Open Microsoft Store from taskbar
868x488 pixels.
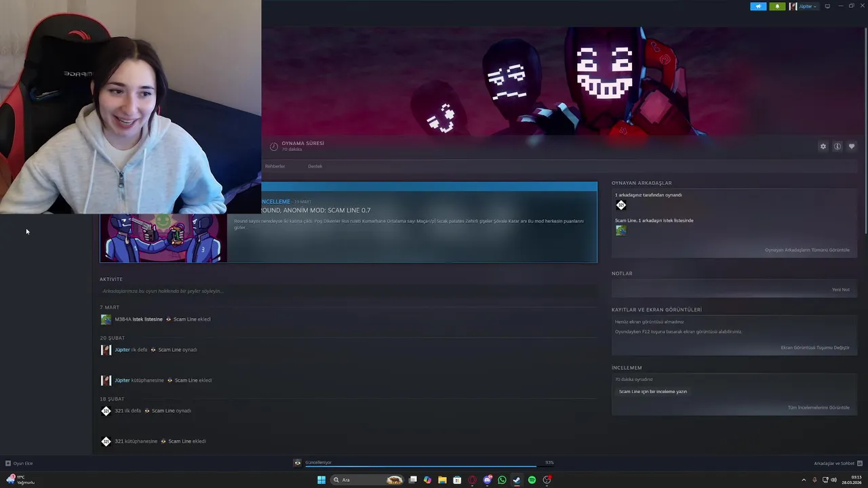pos(457,480)
